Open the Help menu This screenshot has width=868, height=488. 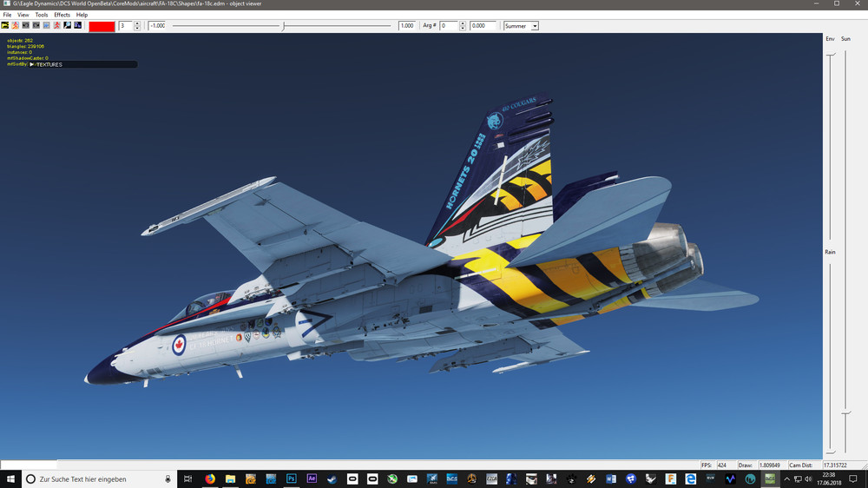(82, 15)
